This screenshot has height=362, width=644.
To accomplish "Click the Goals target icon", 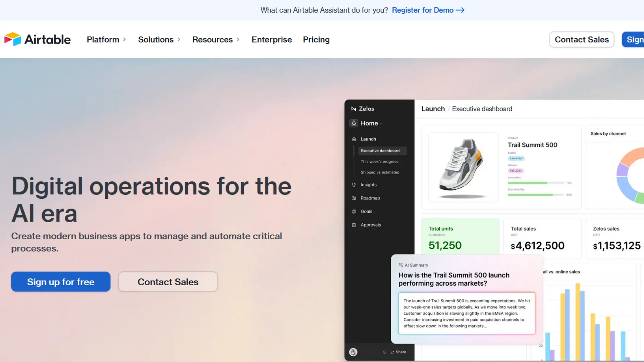I will (354, 211).
